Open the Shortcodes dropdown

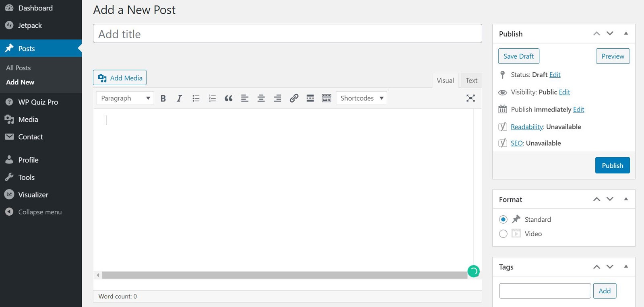pos(361,98)
